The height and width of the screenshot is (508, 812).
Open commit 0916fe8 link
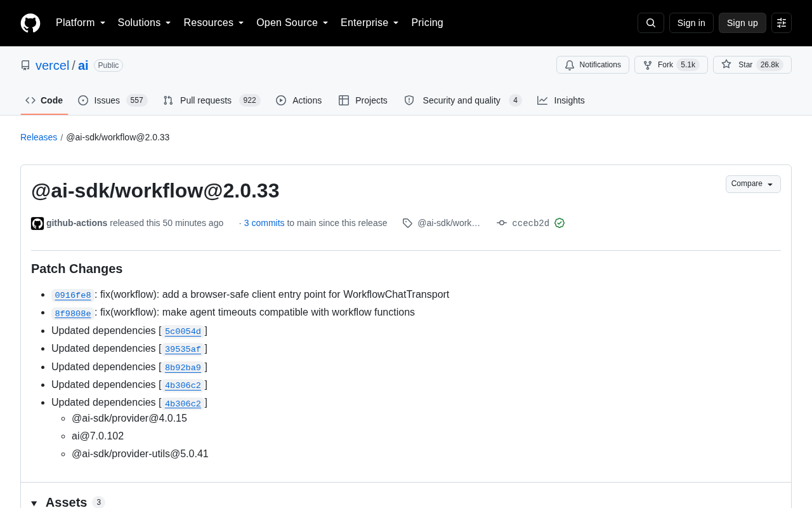(x=73, y=295)
